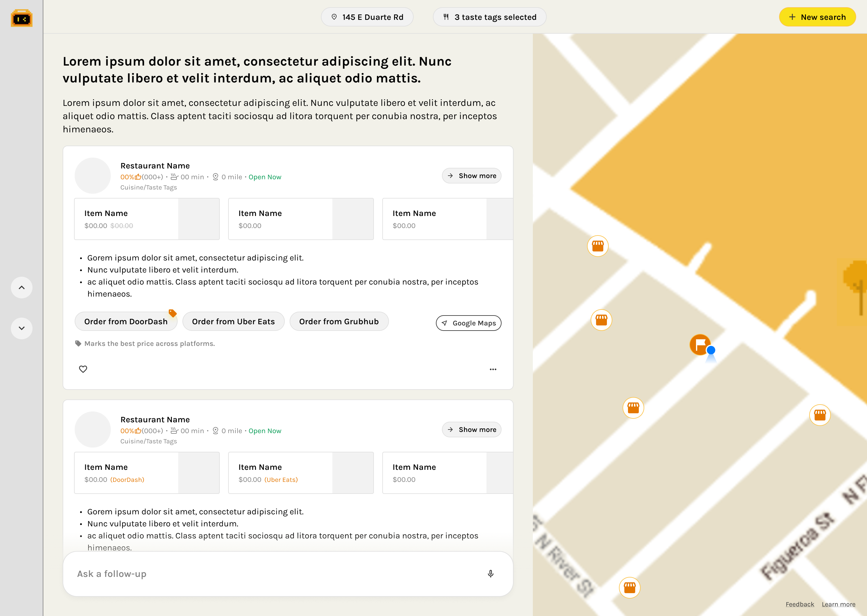This screenshot has width=867, height=616.
Task: Click the orange flag marker on the map
Action: pyautogui.click(x=700, y=344)
